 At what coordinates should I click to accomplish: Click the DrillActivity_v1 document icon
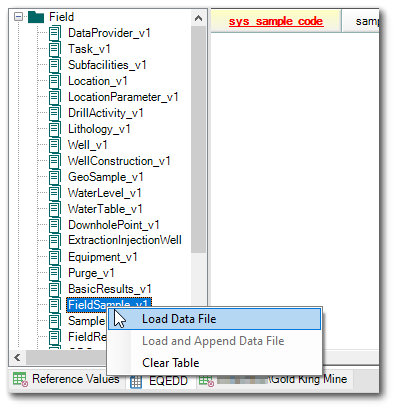(x=55, y=113)
